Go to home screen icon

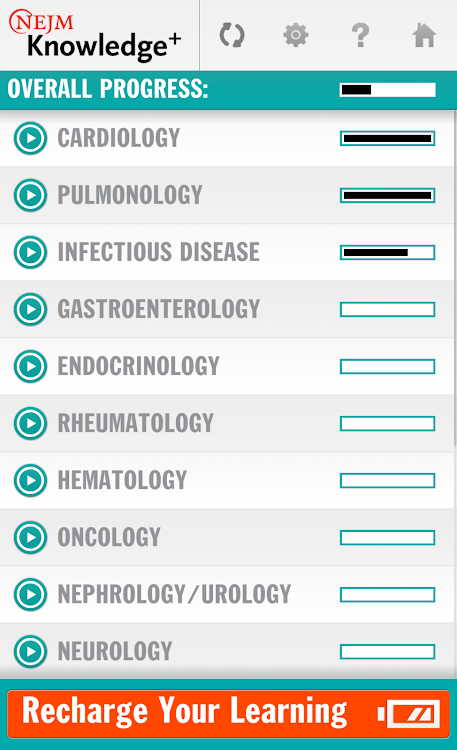tap(424, 35)
